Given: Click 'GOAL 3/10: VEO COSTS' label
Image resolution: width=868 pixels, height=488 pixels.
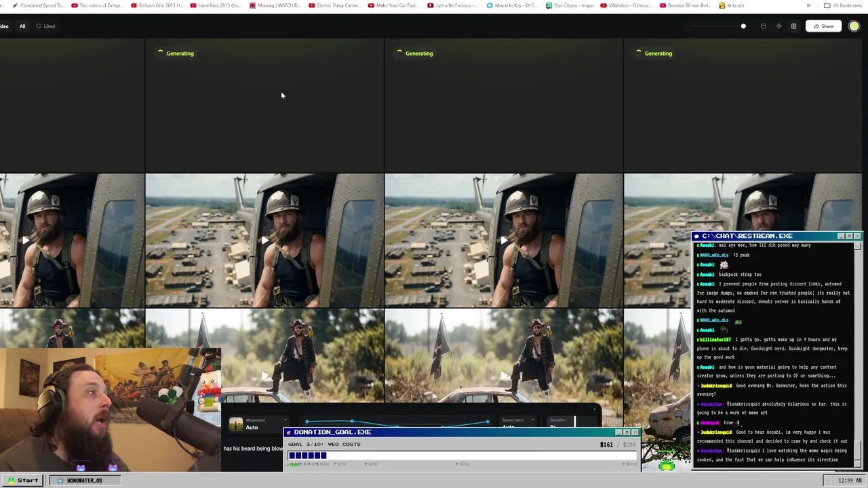Looking at the screenshot, I should (324, 445).
